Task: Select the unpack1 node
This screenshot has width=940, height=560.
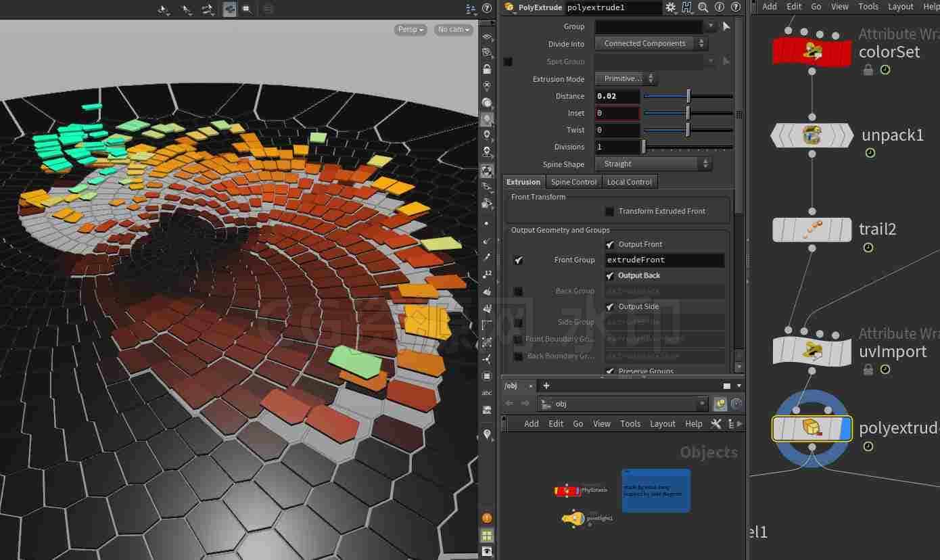Action: point(812,135)
